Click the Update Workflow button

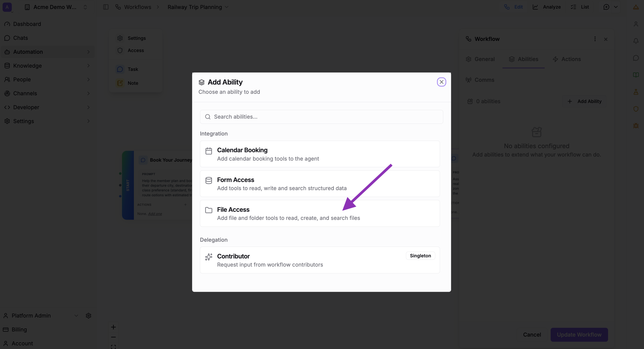tap(579, 334)
